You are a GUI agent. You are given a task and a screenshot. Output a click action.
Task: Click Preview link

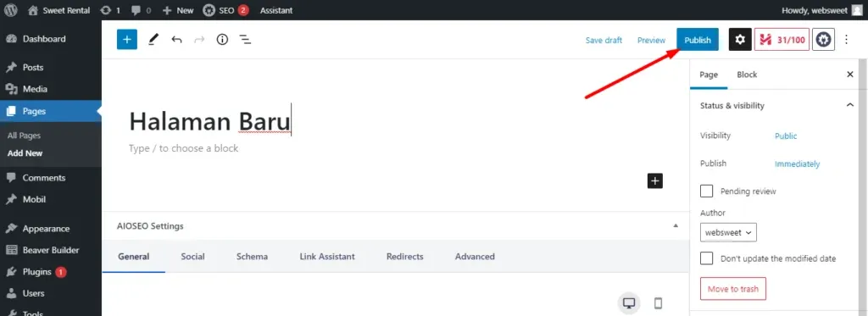(651, 40)
